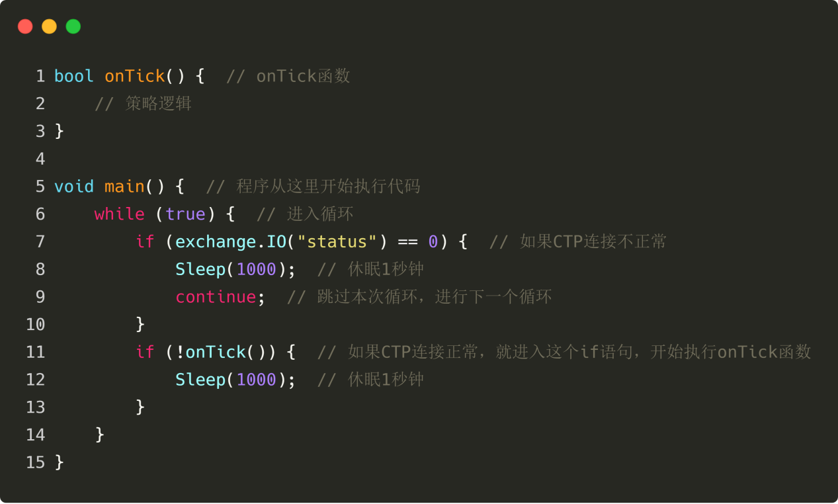This screenshot has height=504, width=838.
Task: Click exchange.IO call on line 7
Action: coord(231,241)
